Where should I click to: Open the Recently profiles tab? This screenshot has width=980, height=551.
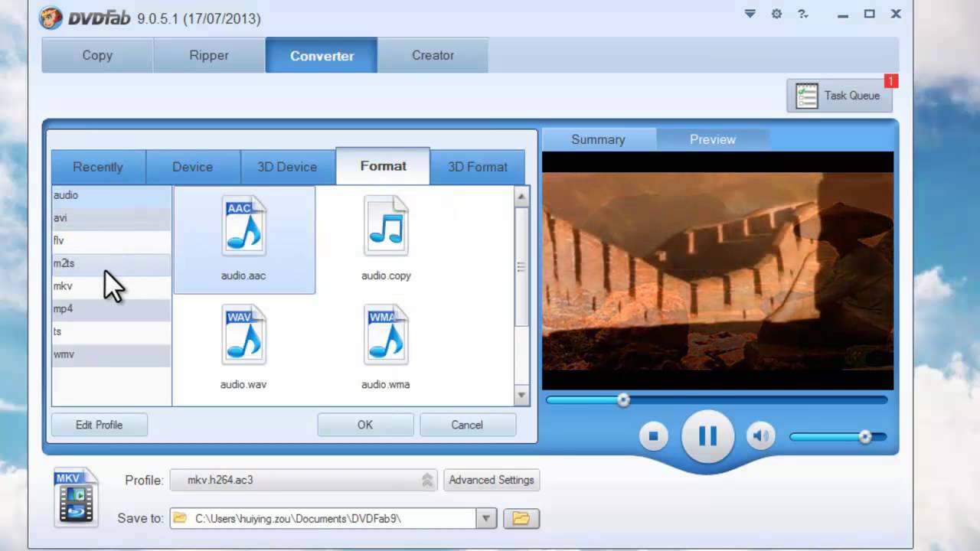point(98,167)
